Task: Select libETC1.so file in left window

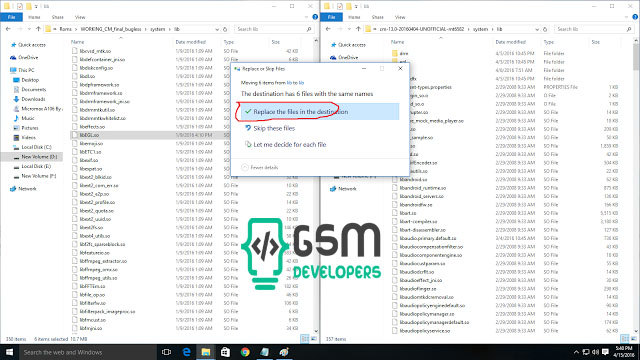Action: (x=90, y=152)
